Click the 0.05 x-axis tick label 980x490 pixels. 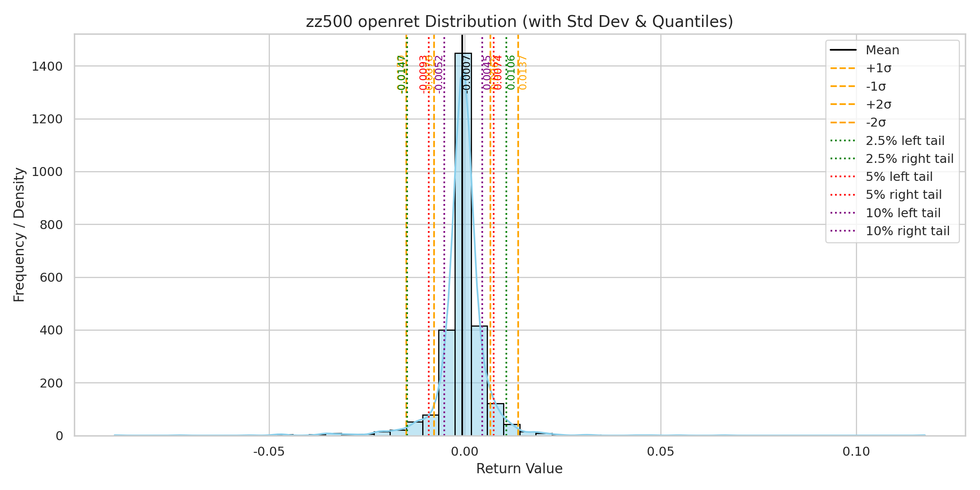tap(660, 452)
